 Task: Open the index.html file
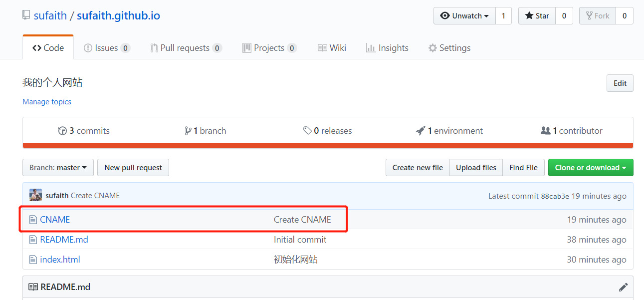click(60, 260)
